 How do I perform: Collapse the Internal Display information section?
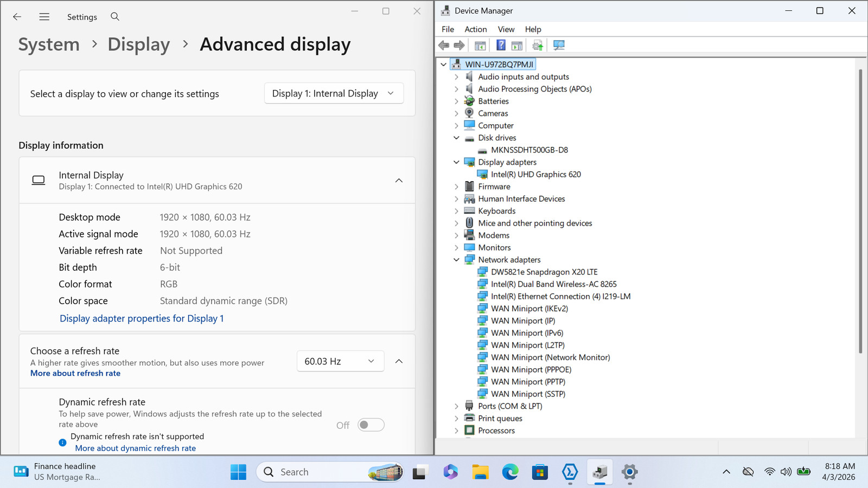(x=399, y=181)
